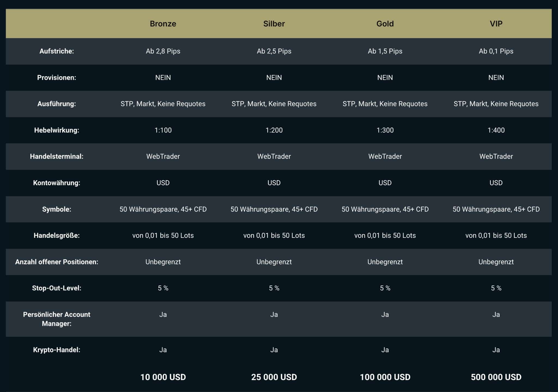Select the Stop-Out-Level row label

(x=57, y=288)
